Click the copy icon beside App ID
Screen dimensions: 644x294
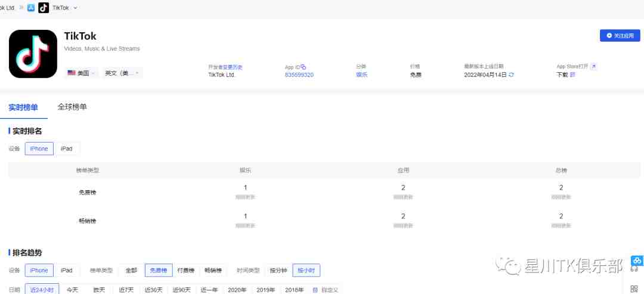point(304,67)
